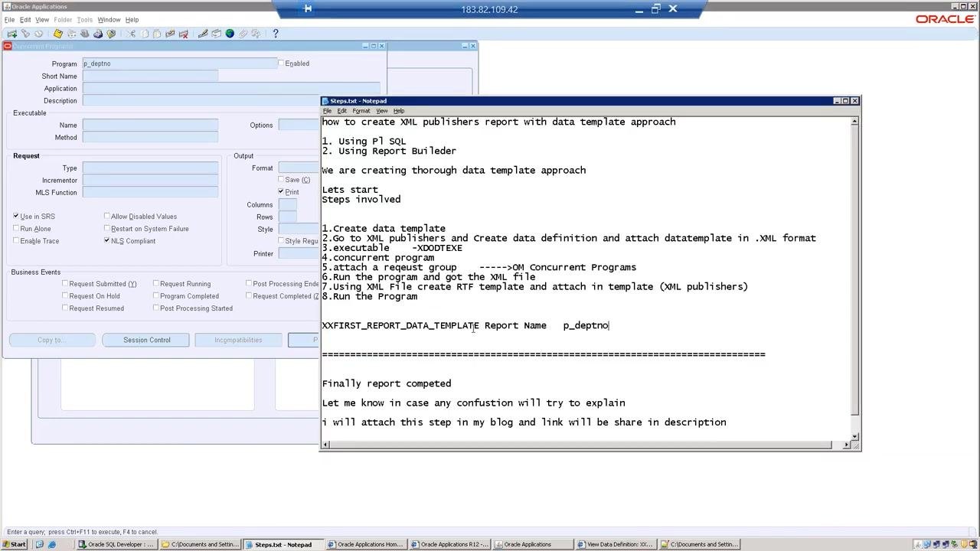Click the Find flashlight toolbar icon
The image size is (980, 551).
point(25,34)
